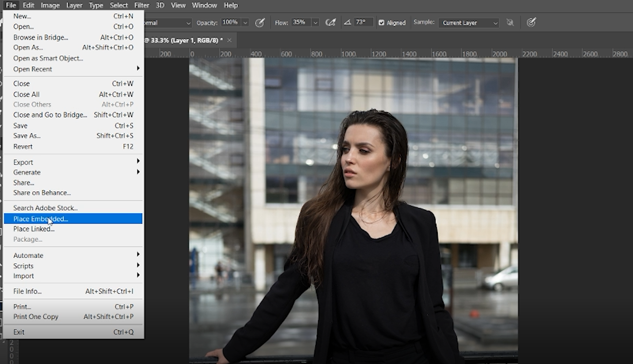Image resolution: width=633 pixels, height=364 pixels.
Task: Choose Save As...
Action: [73, 136]
